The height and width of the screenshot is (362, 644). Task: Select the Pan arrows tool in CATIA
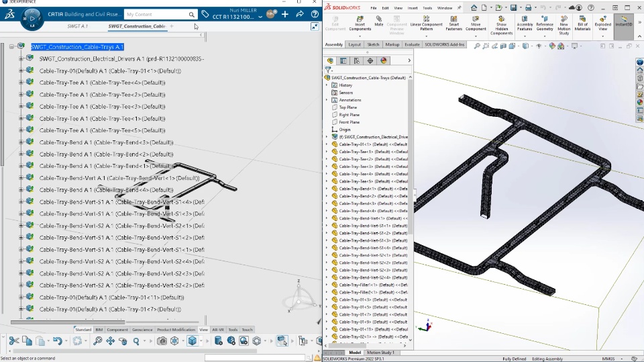111,341
